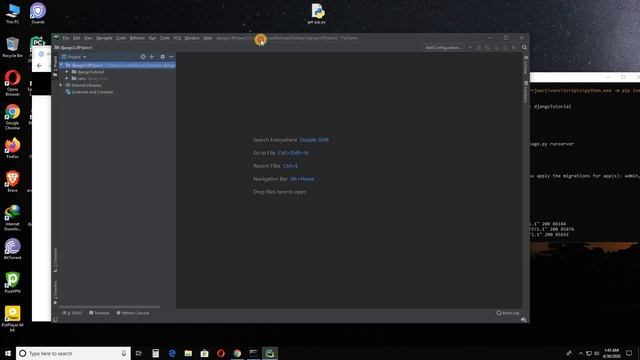The image size is (640, 360).
Task: Click the PyCharm taskbar icon
Action: (x=270, y=353)
